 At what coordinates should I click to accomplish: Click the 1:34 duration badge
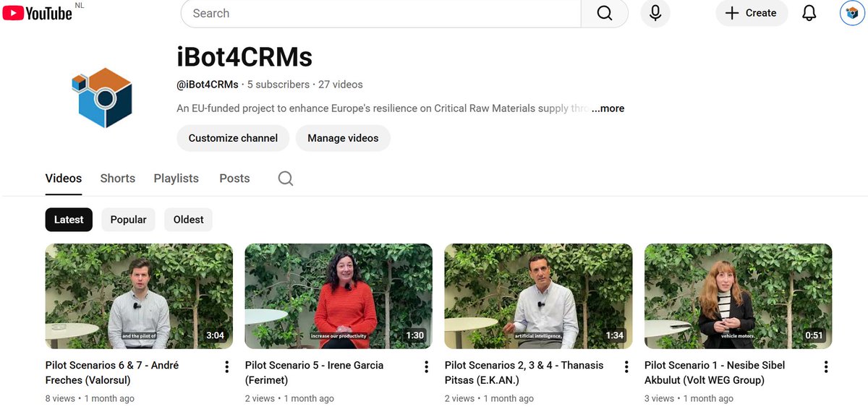614,335
